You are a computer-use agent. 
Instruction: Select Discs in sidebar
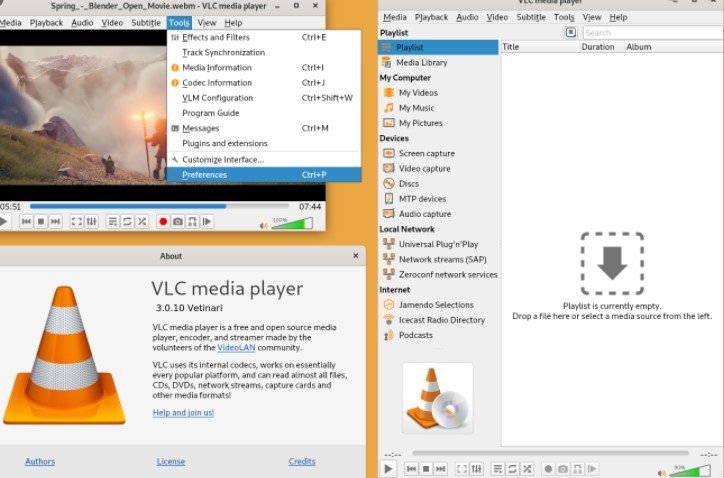pos(438,184)
